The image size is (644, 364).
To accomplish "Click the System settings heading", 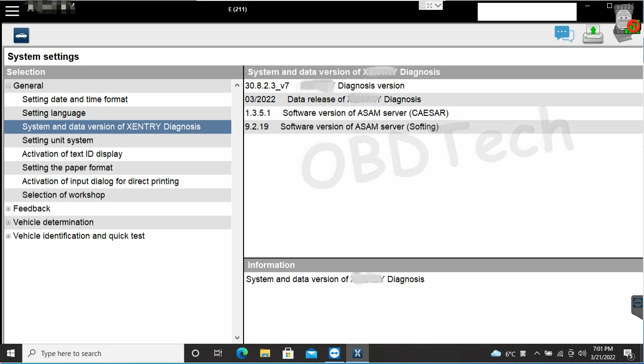I will 43,57.
